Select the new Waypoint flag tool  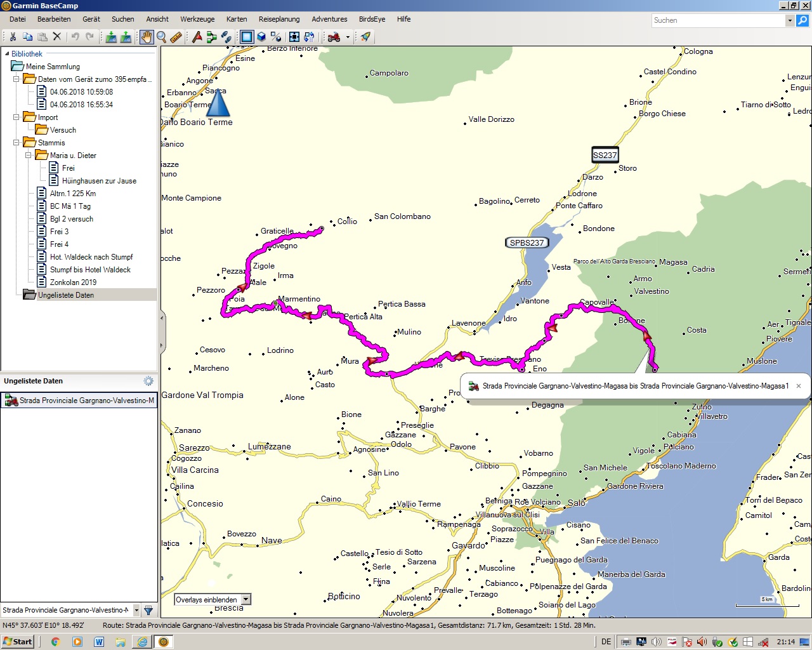click(197, 37)
